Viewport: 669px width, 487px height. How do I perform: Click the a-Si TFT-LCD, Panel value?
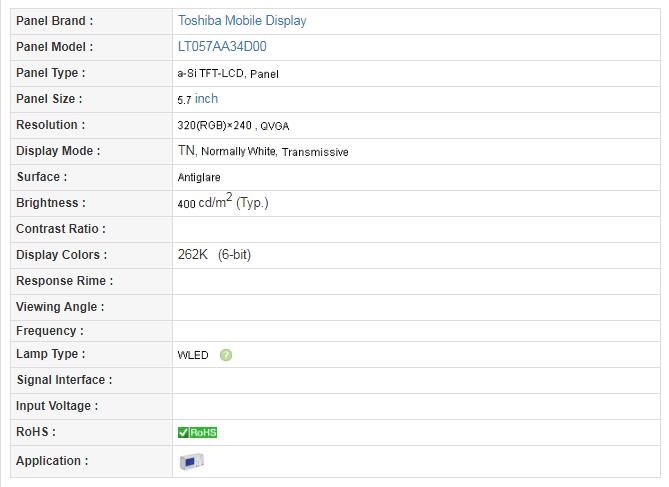[x=228, y=74]
